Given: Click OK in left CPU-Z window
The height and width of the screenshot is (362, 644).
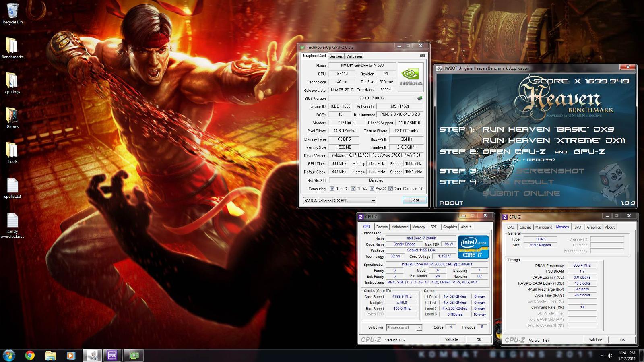Looking at the screenshot, I should tap(479, 339).
